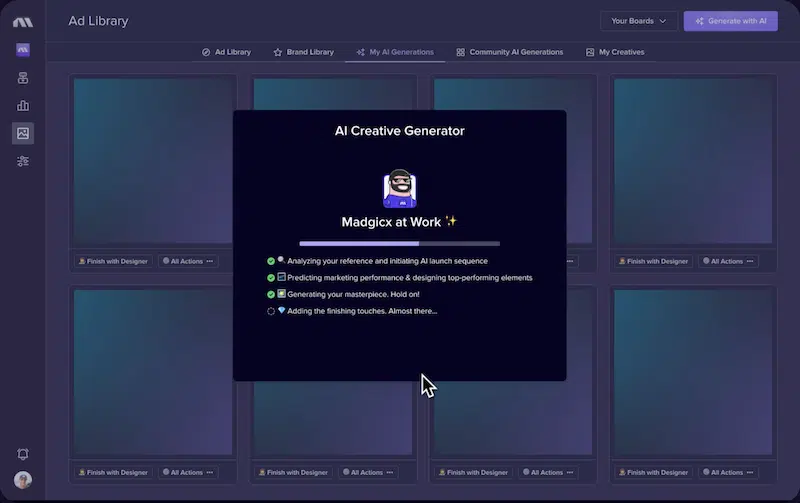Open All Actions on the top-right card
This screenshot has height=503, width=800.
click(x=728, y=261)
